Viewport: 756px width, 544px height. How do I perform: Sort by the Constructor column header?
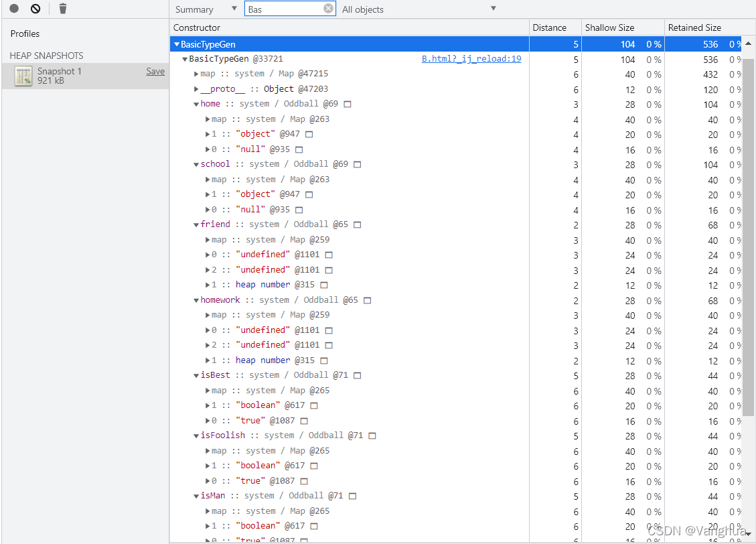pyautogui.click(x=349, y=27)
